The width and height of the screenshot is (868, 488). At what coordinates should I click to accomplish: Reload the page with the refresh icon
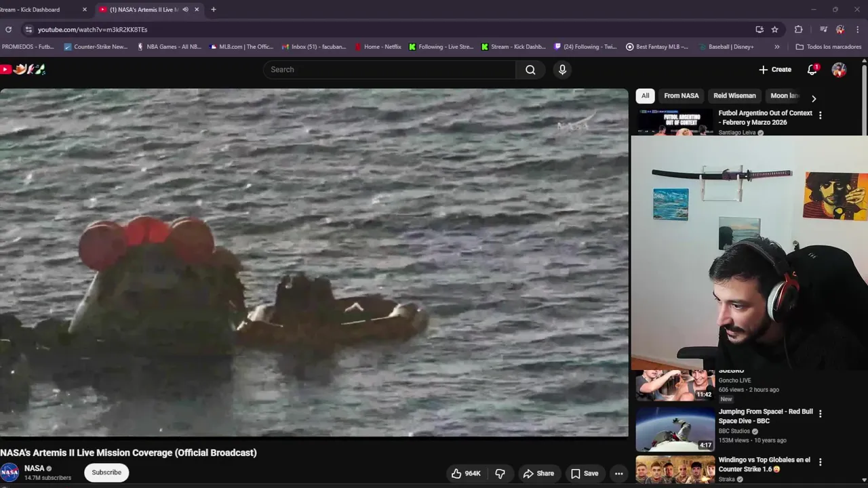pos(8,29)
